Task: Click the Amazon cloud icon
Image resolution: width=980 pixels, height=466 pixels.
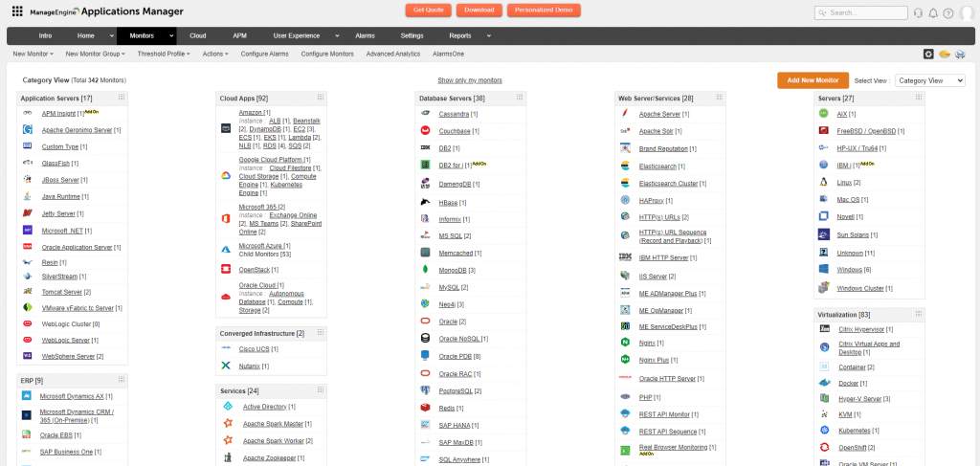Action: [226, 128]
